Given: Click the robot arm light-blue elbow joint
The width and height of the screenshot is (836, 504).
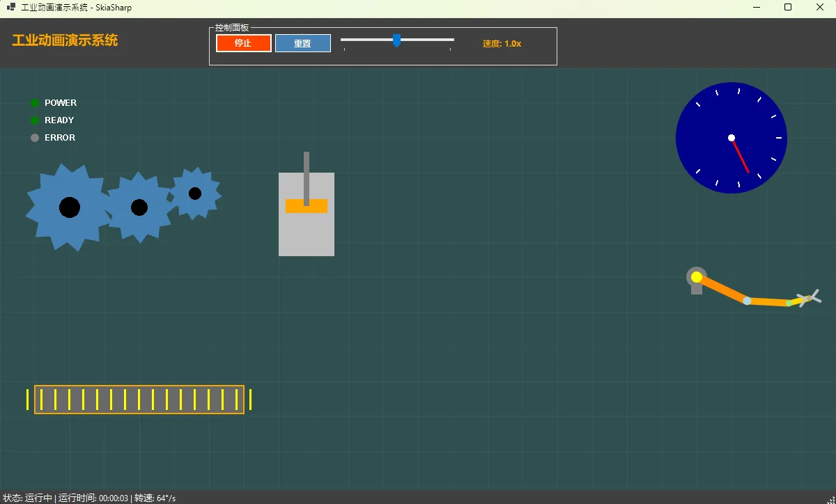Looking at the screenshot, I should [747, 301].
